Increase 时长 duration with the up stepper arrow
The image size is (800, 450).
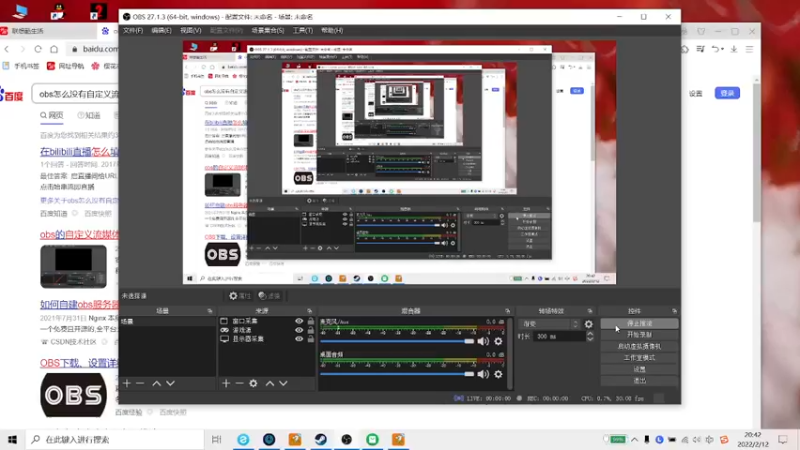point(590,334)
